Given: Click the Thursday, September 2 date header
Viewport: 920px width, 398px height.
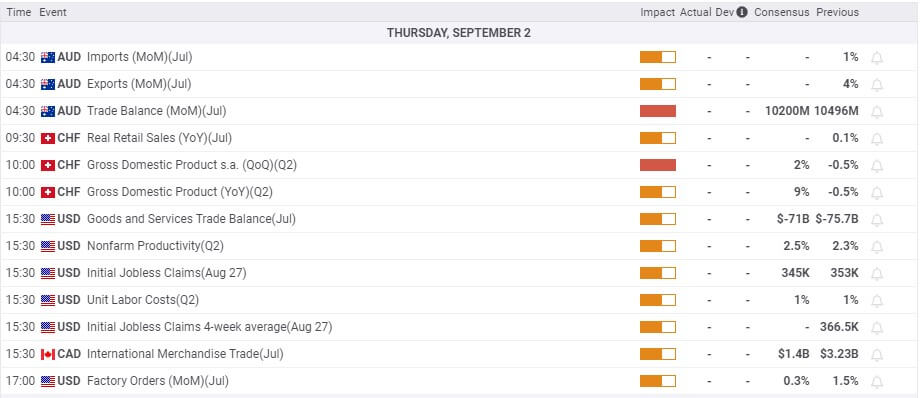Looking at the screenshot, I should tap(459, 33).
